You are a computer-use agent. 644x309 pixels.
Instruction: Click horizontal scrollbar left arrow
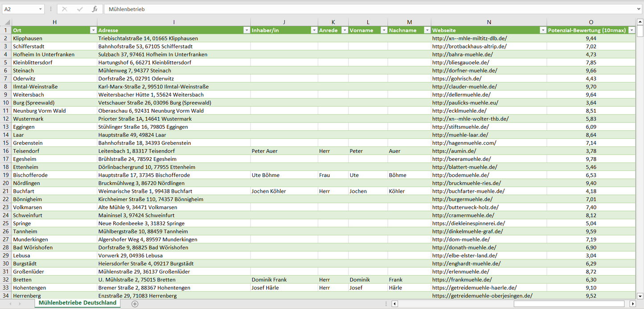coord(394,304)
